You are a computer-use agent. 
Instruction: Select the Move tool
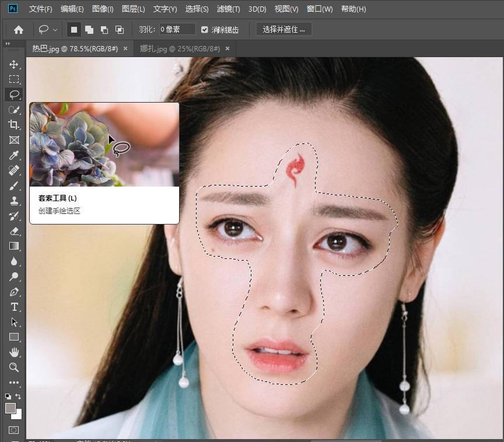coord(14,64)
